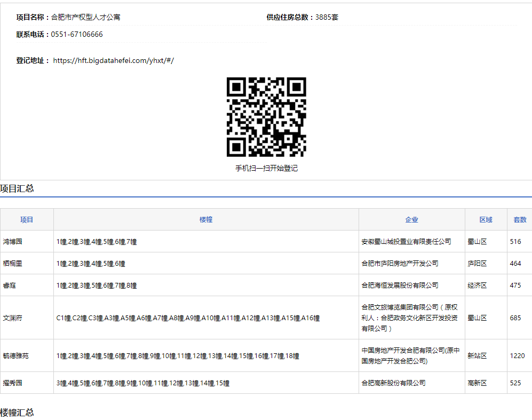Select the 文渊府 project cell
Viewport: 532px width, 420px height.
(x=27, y=318)
